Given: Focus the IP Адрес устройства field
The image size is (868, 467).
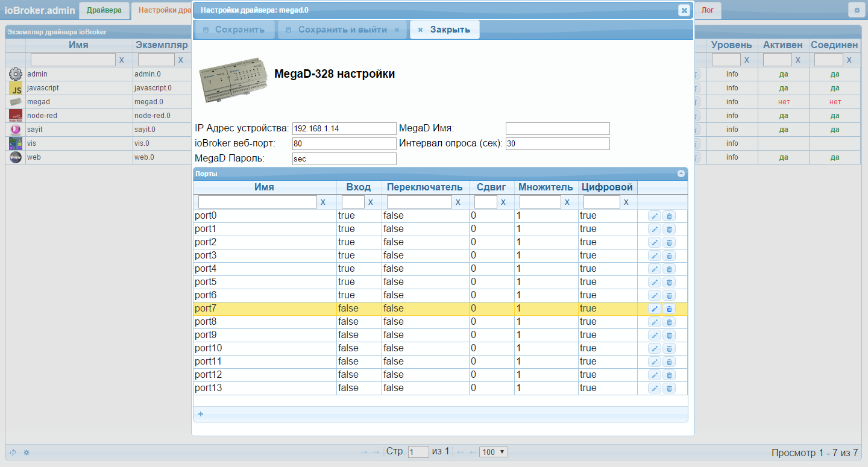Looking at the screenshot, I should point(344,128).
